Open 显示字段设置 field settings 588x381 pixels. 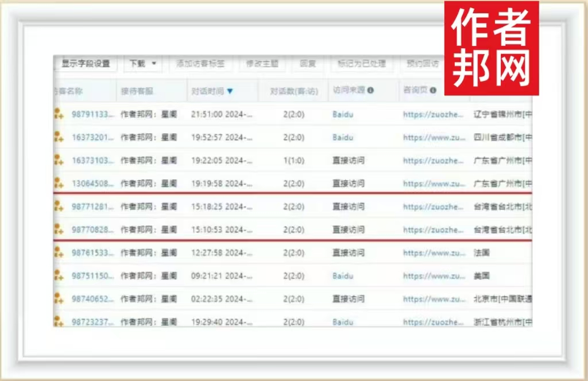pyautogui.click(x=86, y=64)
